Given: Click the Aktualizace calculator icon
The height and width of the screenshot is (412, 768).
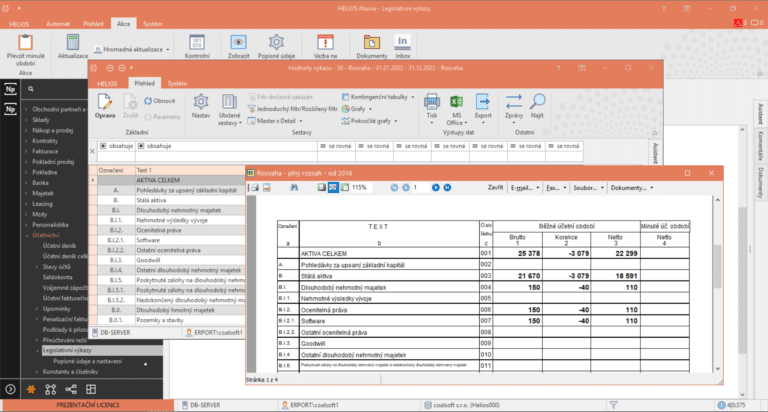Looking at the screenshot, I should (x=73, y=42).
